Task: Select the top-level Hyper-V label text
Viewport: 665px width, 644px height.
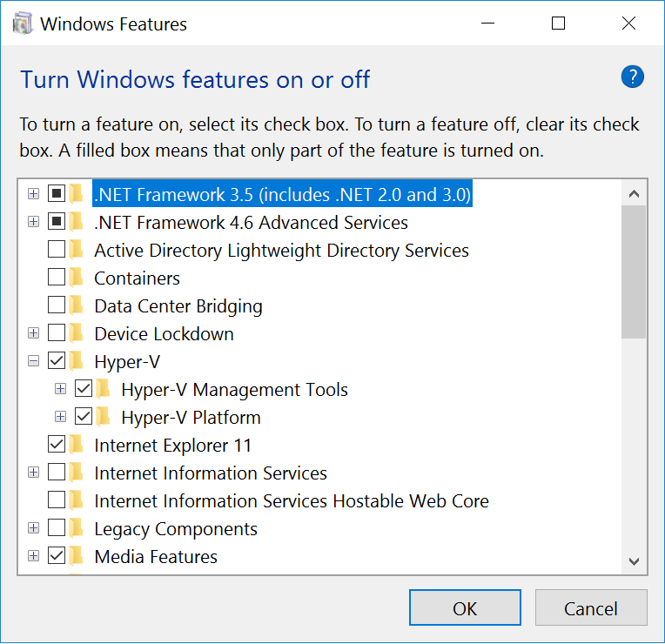Action: [127, 362]
